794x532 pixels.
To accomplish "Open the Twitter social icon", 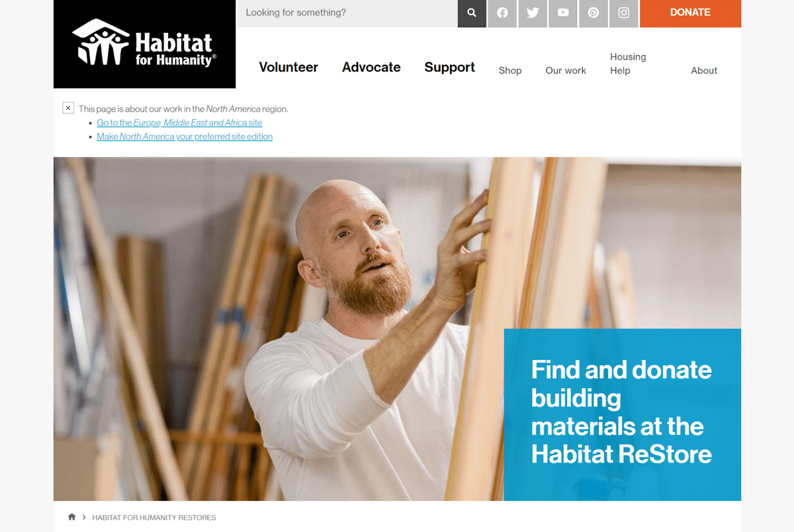I will coord(533,13).
